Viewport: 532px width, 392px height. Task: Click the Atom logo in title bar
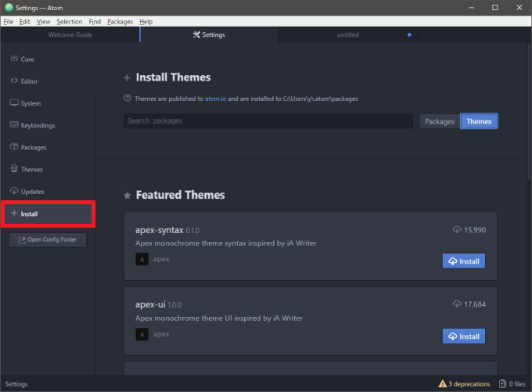coord(9,8)
